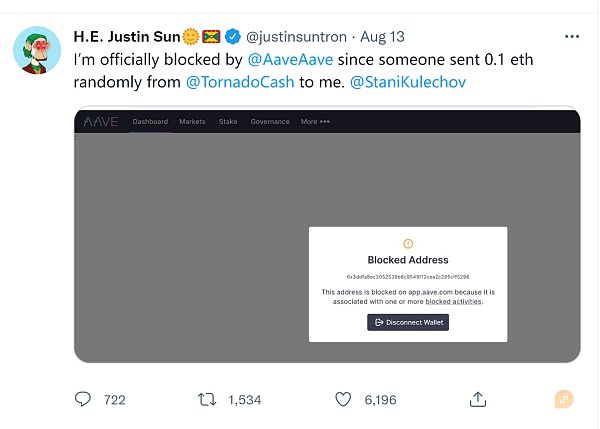Like the tweet with the heart icon

click(x=343, y=399)
